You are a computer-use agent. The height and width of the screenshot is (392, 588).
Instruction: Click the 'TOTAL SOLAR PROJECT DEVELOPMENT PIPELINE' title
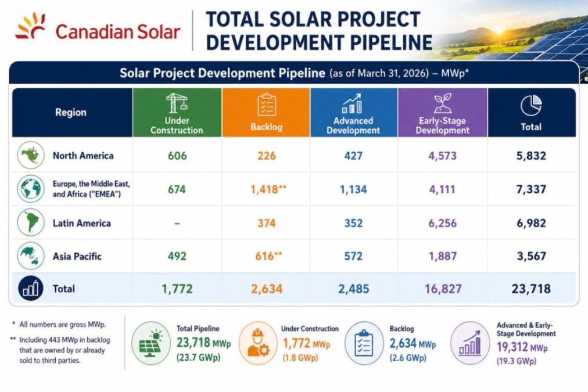pos(319,31)
